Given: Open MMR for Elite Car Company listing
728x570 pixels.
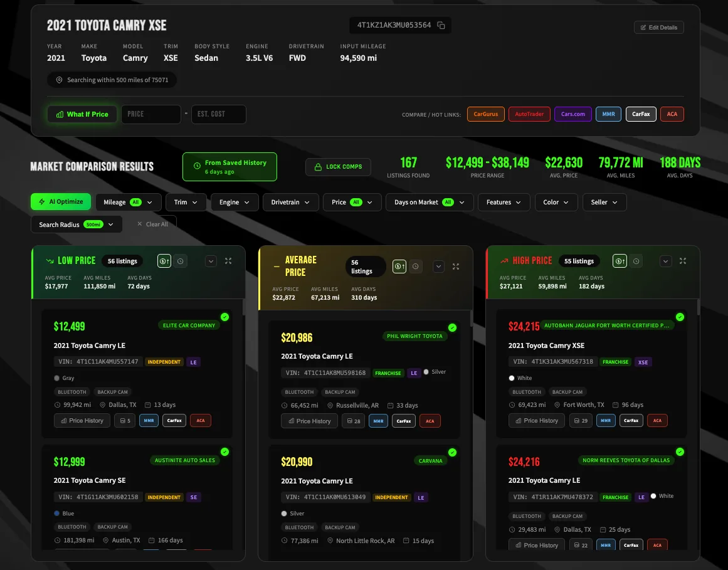Looking at the screenshot, I should click(149, 421).
